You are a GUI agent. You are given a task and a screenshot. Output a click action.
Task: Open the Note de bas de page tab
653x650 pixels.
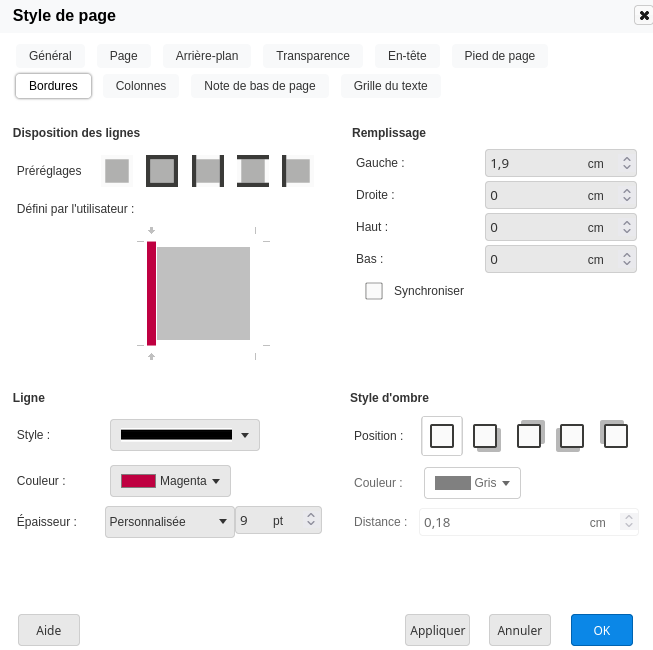(x=260, y=86)
